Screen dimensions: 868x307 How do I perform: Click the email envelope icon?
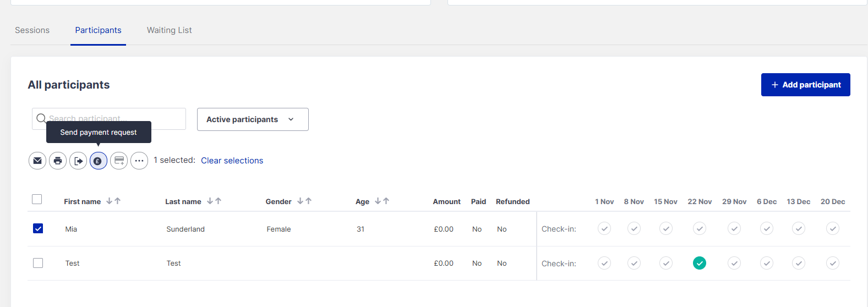(37, 161)
